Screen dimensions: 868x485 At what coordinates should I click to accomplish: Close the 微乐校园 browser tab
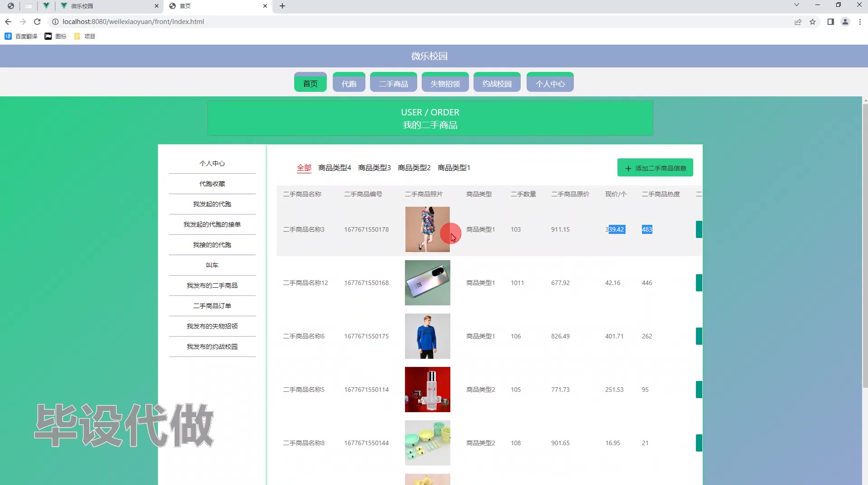[156, 6]
